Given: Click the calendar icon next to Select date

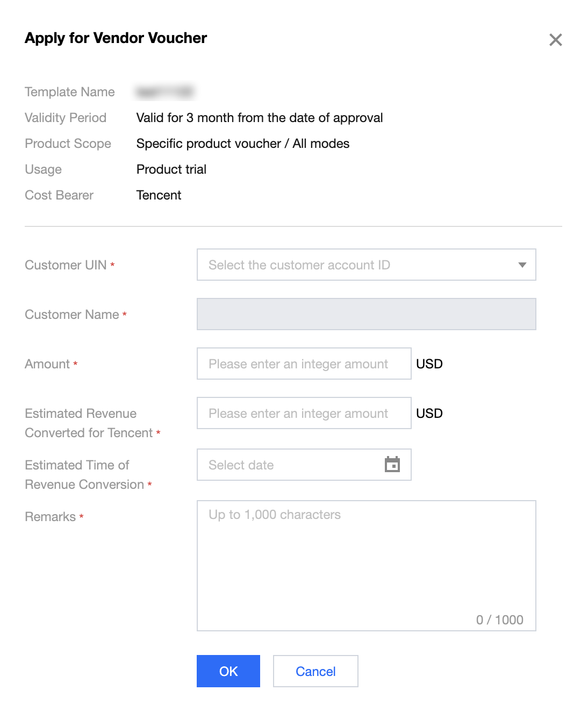Looking at the screenshot, I should (392, 465).
